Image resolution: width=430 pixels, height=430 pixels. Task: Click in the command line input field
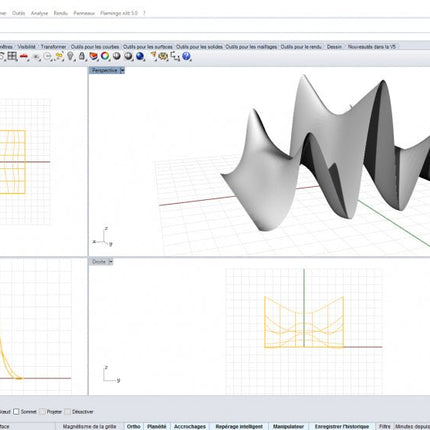click(215, 26)
